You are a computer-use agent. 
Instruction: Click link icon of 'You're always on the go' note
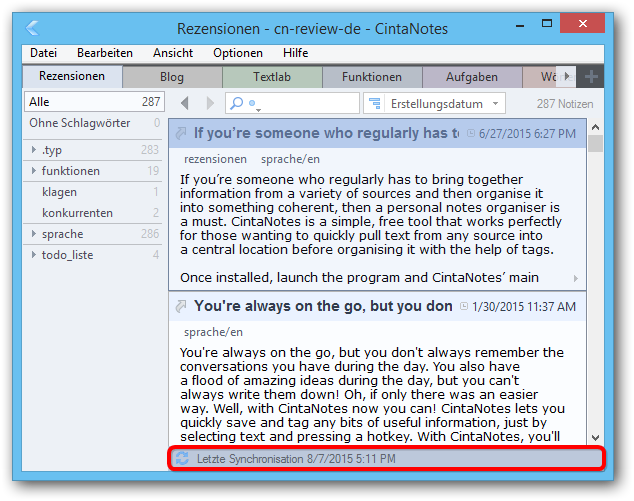pyautogui.click(x=181, y=306)
